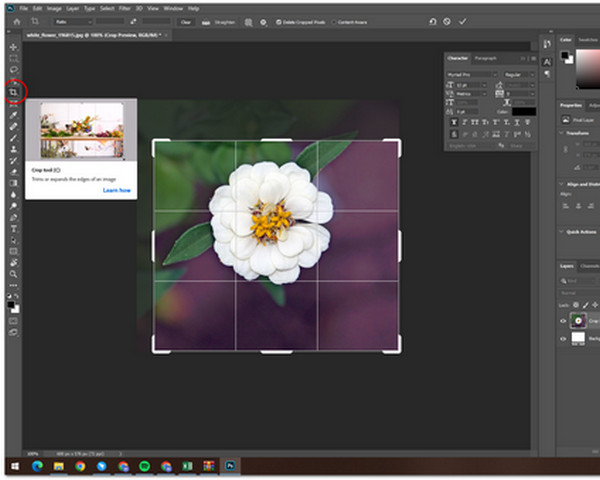Hide the Background layer

[563, 339]
